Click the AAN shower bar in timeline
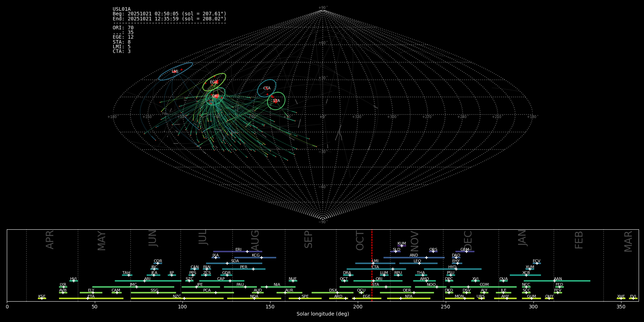 (x=557, y=281)
